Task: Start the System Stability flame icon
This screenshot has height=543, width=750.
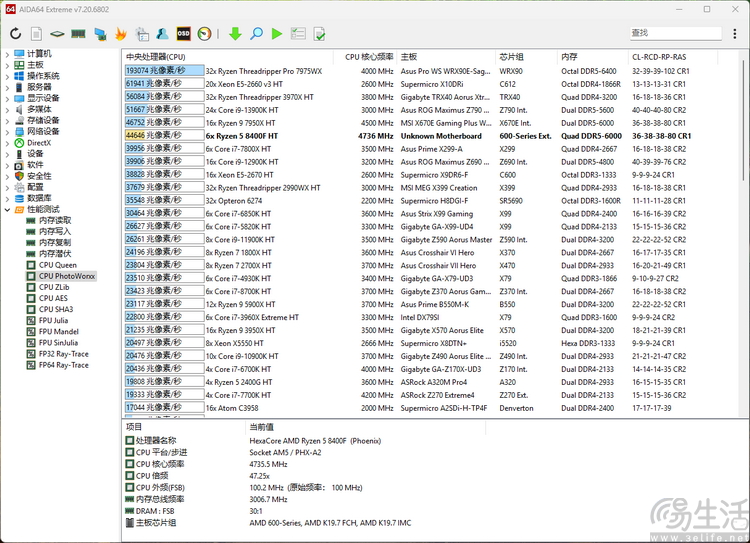Action: click(121, 33)
